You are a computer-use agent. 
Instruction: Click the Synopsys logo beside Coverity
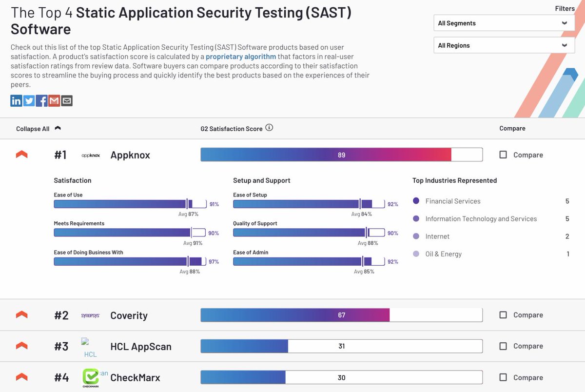91,315
